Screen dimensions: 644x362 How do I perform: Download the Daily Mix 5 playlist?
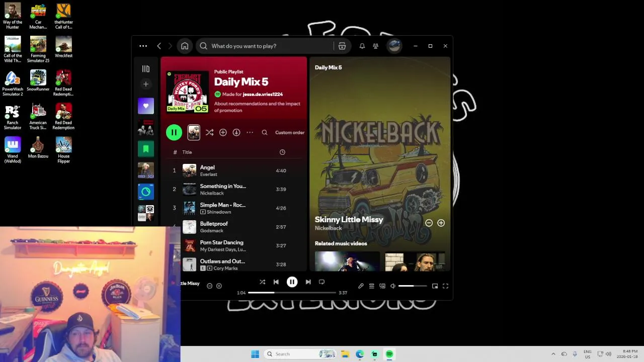236,132
